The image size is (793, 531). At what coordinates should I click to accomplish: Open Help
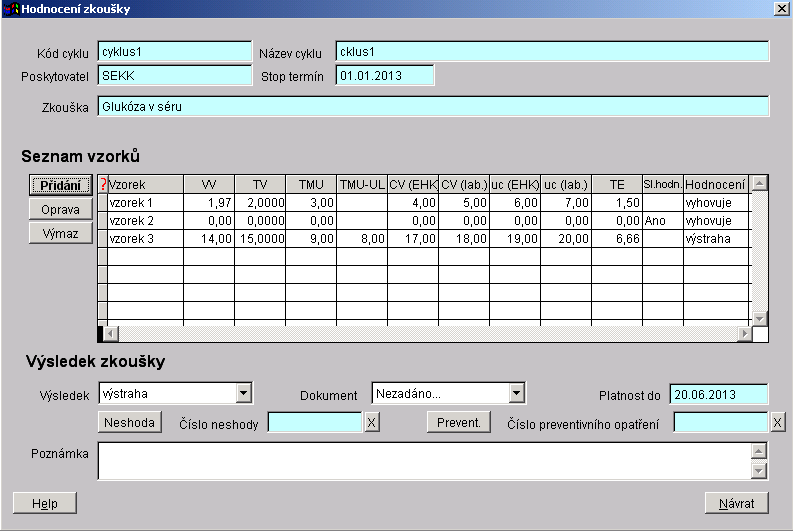pos(45,503)
